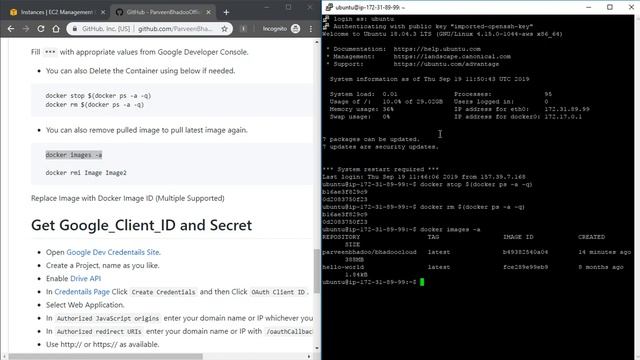View site security lock icon
Viewport: 640px width, 360px height.
tap(75, 29)
